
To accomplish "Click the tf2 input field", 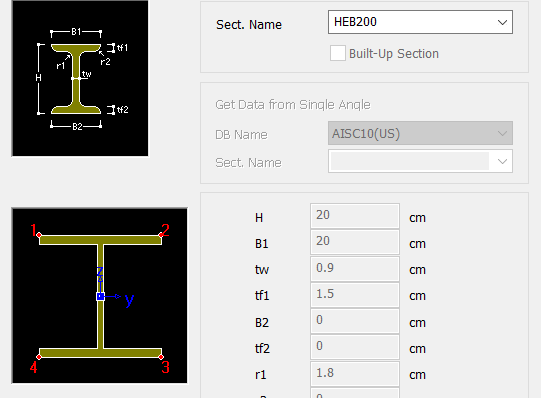I will click(355, 347).
